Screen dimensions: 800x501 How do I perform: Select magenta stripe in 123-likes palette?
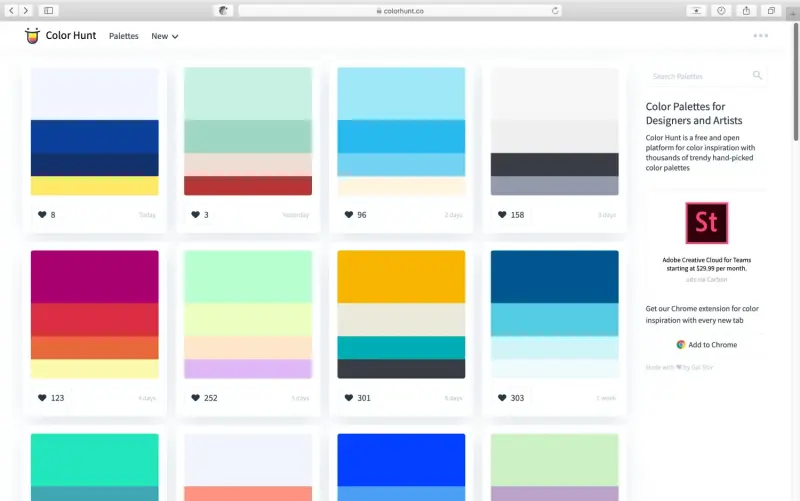click(94, 277)
